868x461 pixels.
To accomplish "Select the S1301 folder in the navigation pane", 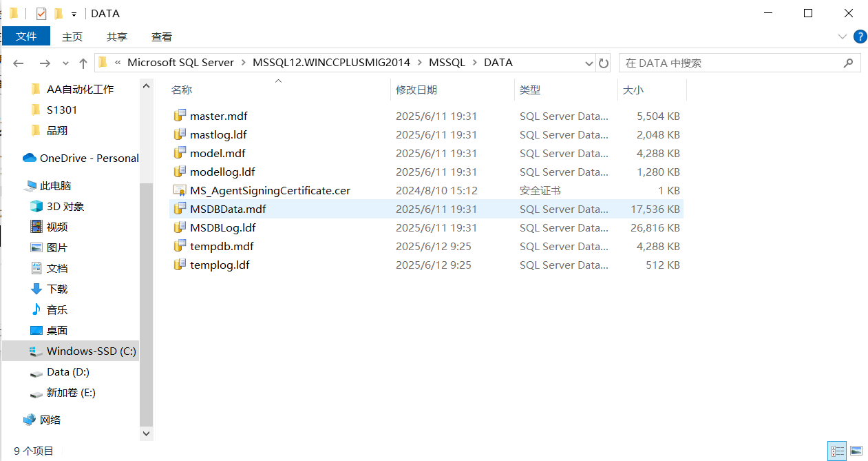I will pyautogui.click(x=62, y=110).
